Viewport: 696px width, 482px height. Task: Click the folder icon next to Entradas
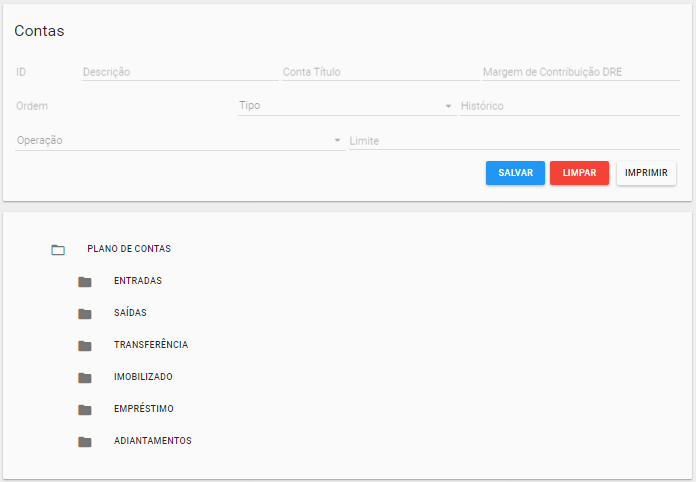(x=85, y=282)
